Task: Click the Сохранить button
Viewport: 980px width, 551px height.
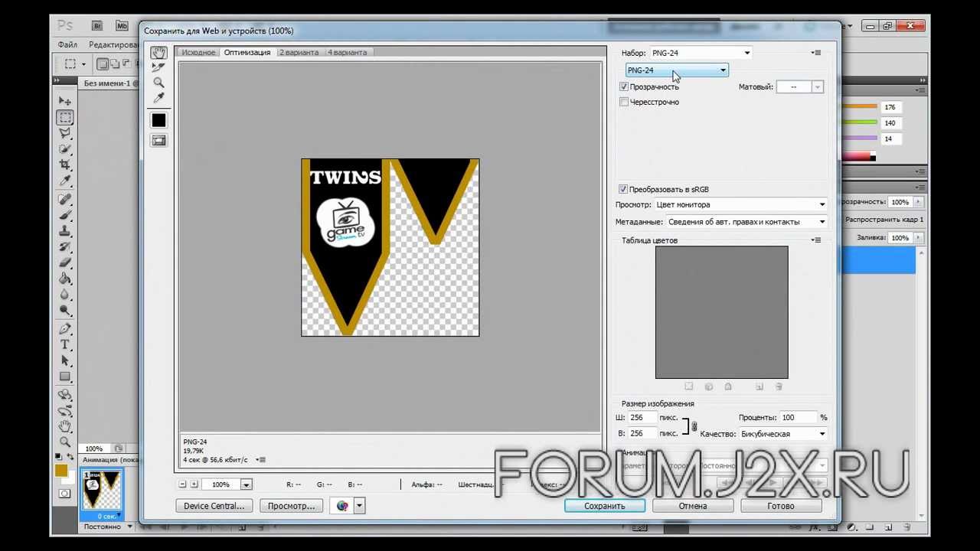Action: pyautogui.click(x=605, y=506)
